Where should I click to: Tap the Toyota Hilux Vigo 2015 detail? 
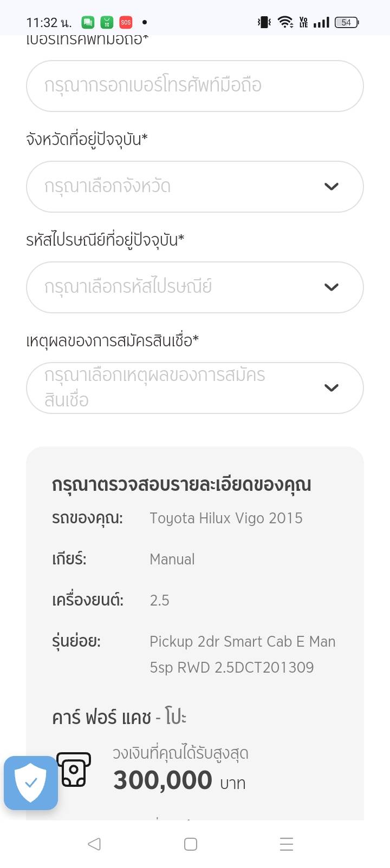[226, 518]
